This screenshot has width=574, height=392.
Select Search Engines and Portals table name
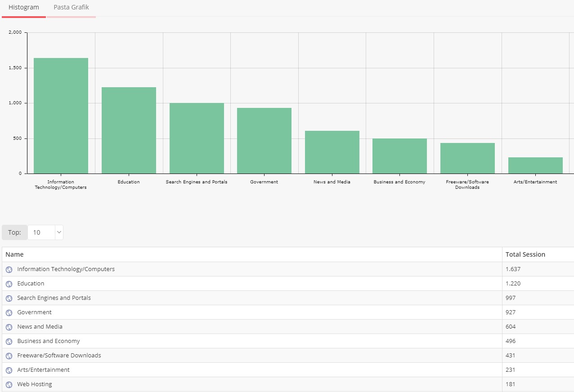pos(54,298)
